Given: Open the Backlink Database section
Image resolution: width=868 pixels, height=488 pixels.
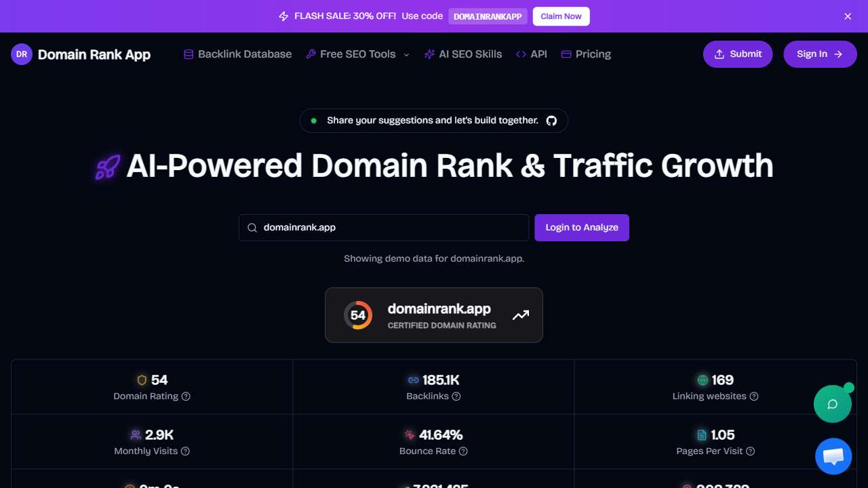Looking at the screenshot, I should [x=237, y=54].
